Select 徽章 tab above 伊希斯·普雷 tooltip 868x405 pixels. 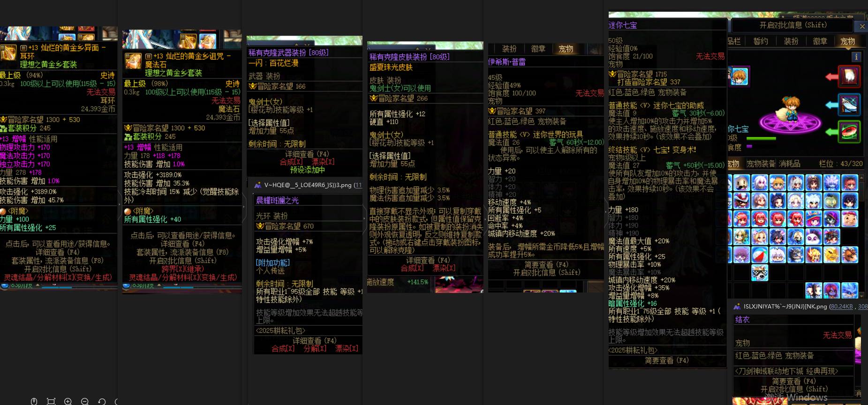click(x=538, y=49)
